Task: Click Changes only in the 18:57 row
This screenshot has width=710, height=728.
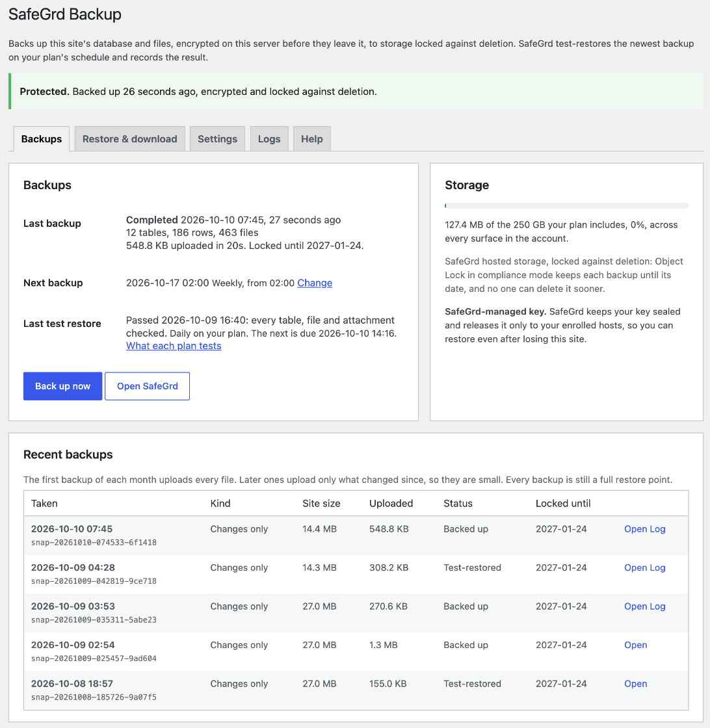Action: coord(239,683)
